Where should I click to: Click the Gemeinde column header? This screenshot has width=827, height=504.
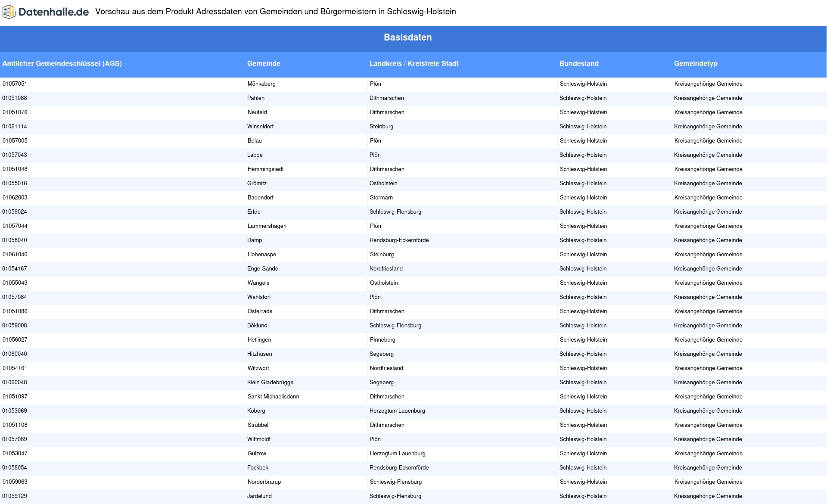264,63
